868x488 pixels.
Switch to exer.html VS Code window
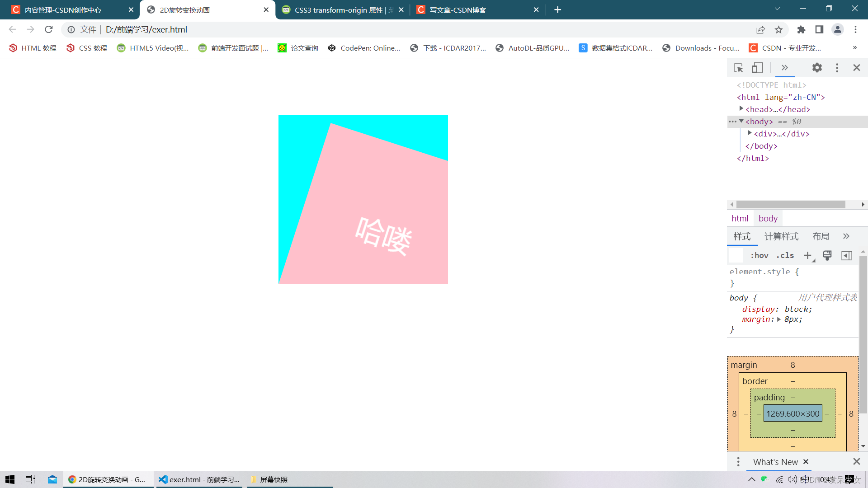199,479
